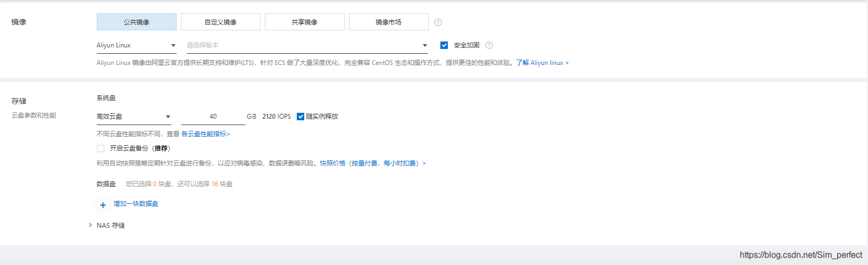This screenshot has height=265, width=868.
Task: Click help icon next to 镜像市场
Action: click(x=438, y=22)
